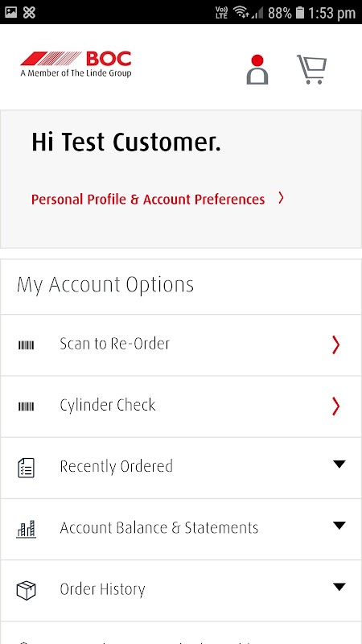This screenshot has width=362, height=644.
Task: Expand the Order History arrow
Action: 339,587
